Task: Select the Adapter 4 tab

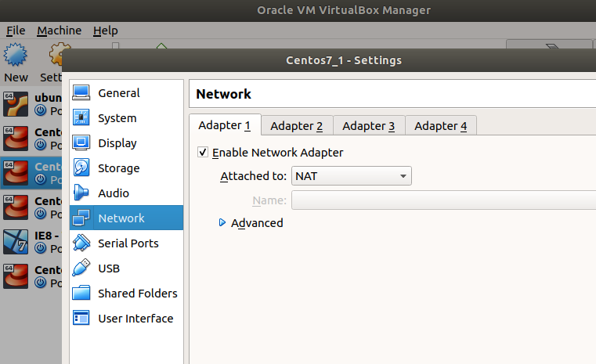Action: pyautogui.click(x=440, y=126)
